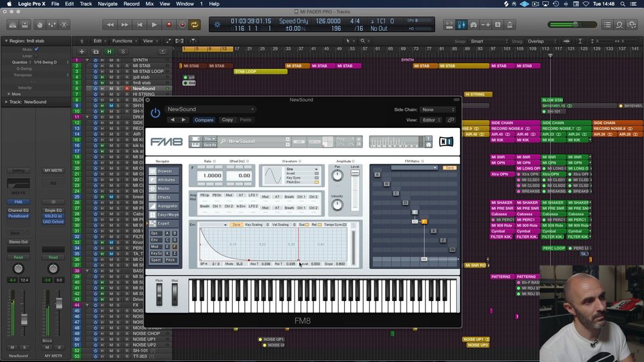The image size is (644, 362).
Task: Click the Rewind transport button
Action: [x=110, y=25]
